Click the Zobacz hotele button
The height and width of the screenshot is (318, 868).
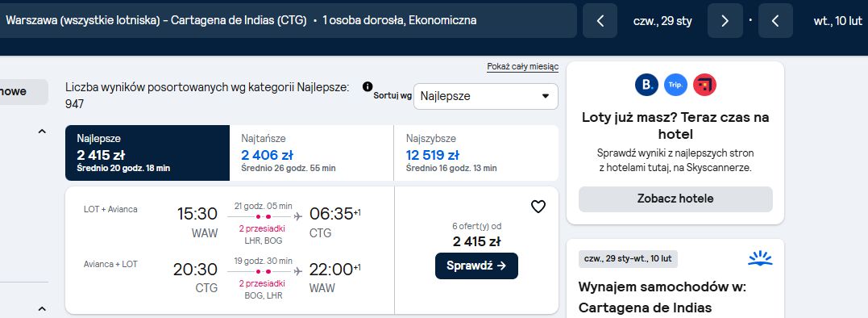(675, 199)
